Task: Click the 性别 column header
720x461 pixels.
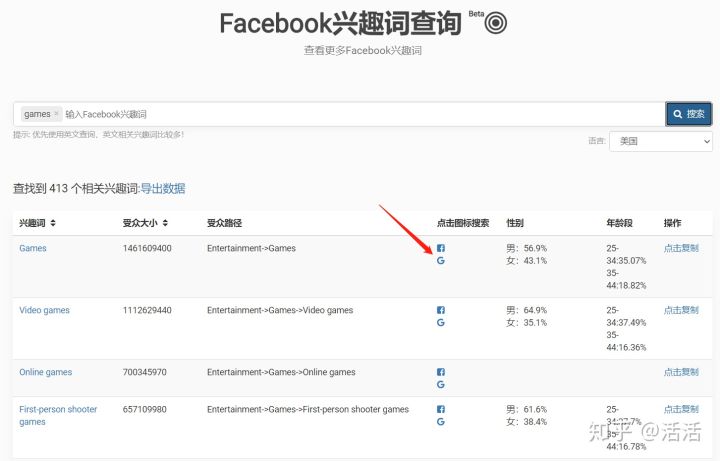Action: (515, 223)
